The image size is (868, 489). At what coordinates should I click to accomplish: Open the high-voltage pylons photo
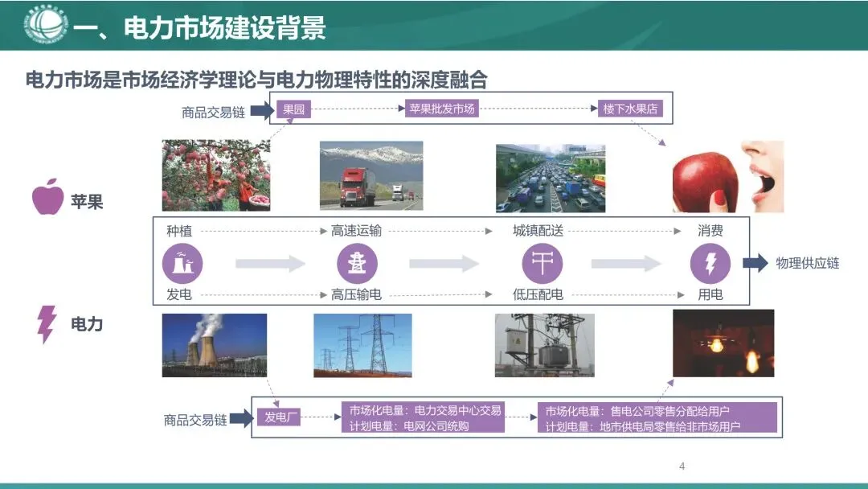point(362,345)
